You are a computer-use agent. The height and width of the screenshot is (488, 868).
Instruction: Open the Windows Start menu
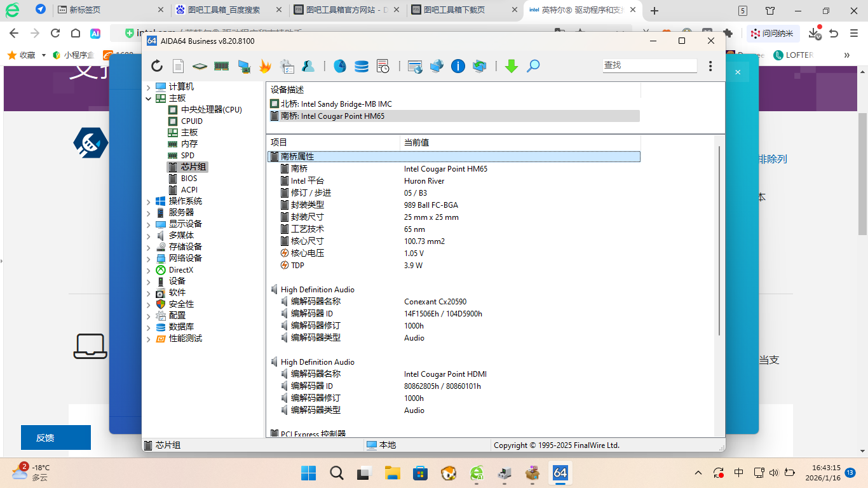point(308,473)
